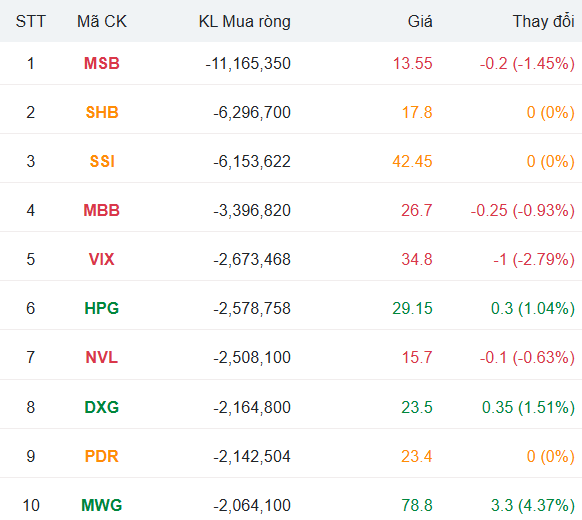
Task: Click SHB row change 0 (0%)
Action: click(551, 112)
